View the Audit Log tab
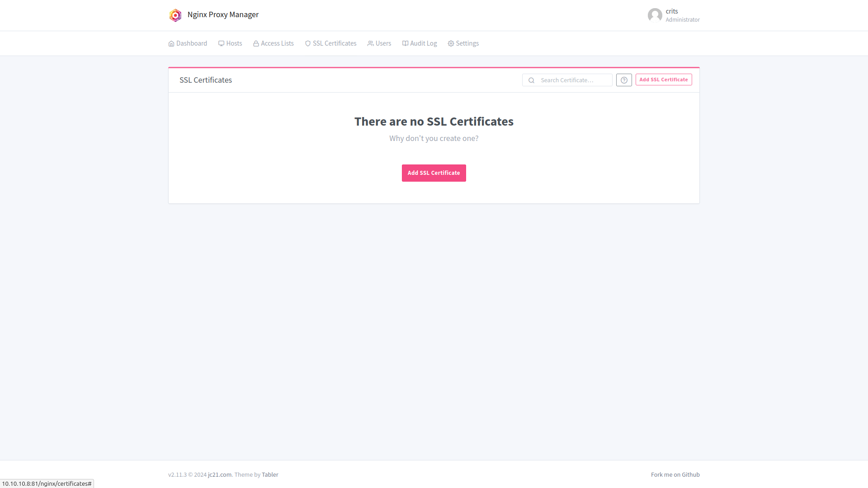Viewport: 868px width, 488px height. (x=420, y=43)
